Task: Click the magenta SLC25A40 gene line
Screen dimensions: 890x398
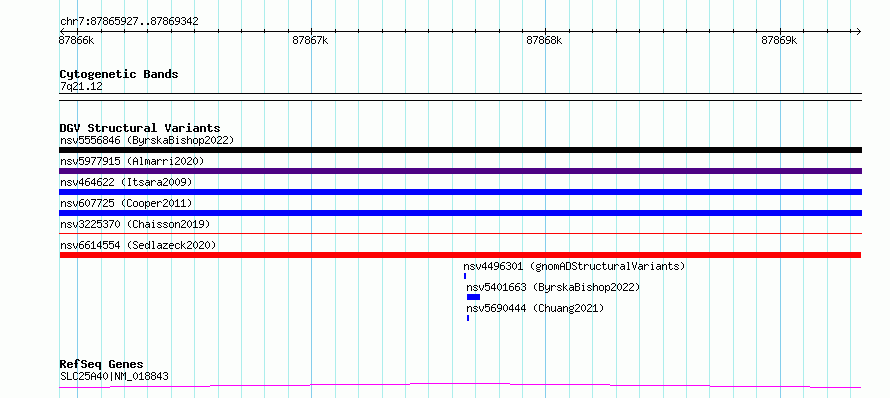Action: pos(460,386)
